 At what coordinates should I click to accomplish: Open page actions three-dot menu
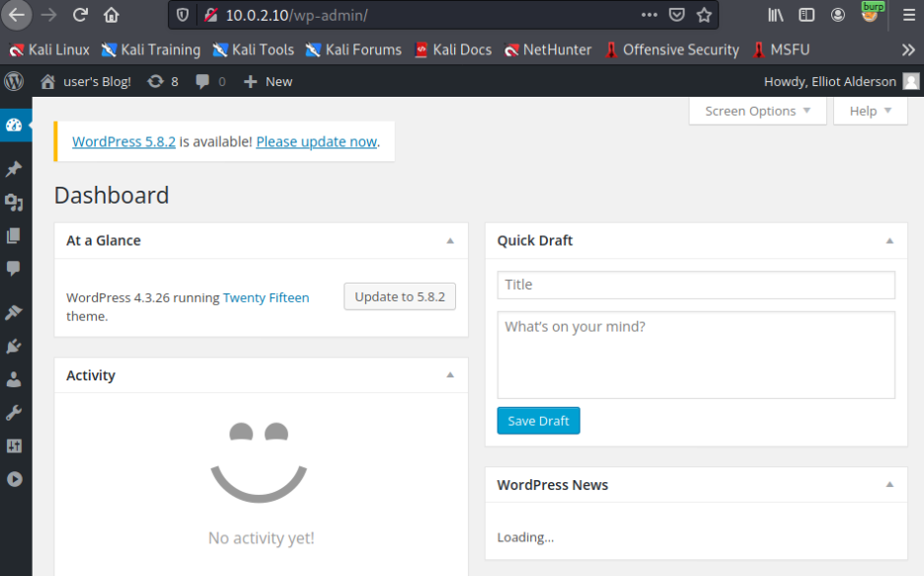click(x=649, y=15)
